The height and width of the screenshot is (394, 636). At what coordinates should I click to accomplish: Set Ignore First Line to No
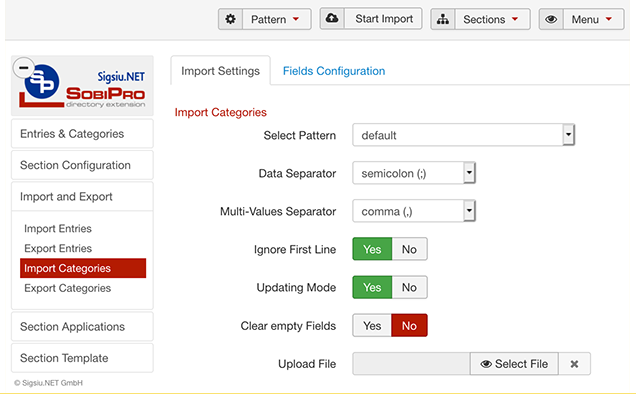click(409, 249)
